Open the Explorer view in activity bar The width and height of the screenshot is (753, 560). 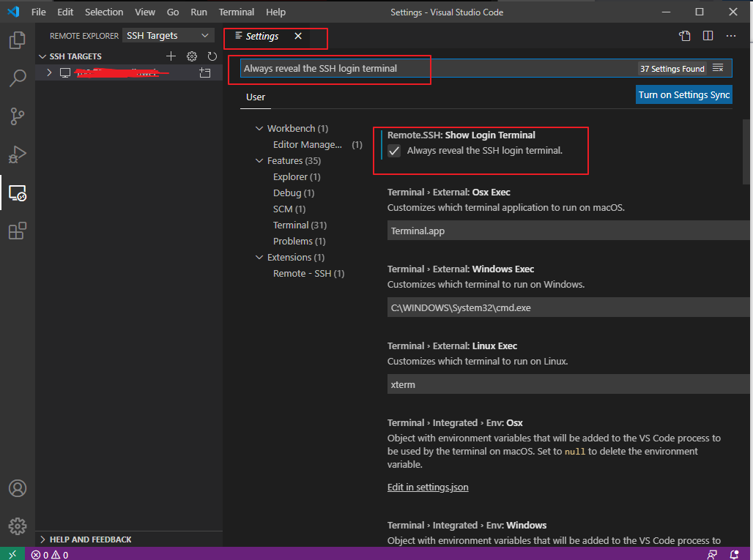click(x=18, y=40)
